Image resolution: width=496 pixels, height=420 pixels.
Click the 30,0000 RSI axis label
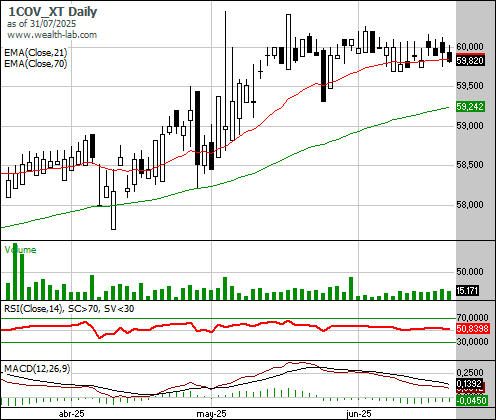point(472,342)
